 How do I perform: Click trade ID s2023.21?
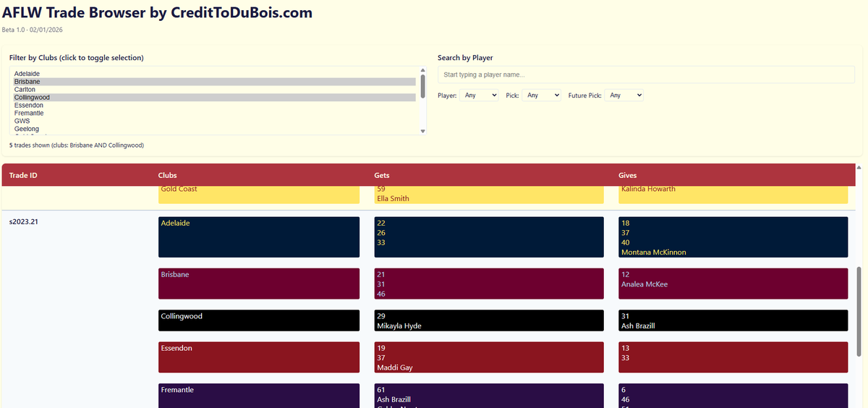24,222
